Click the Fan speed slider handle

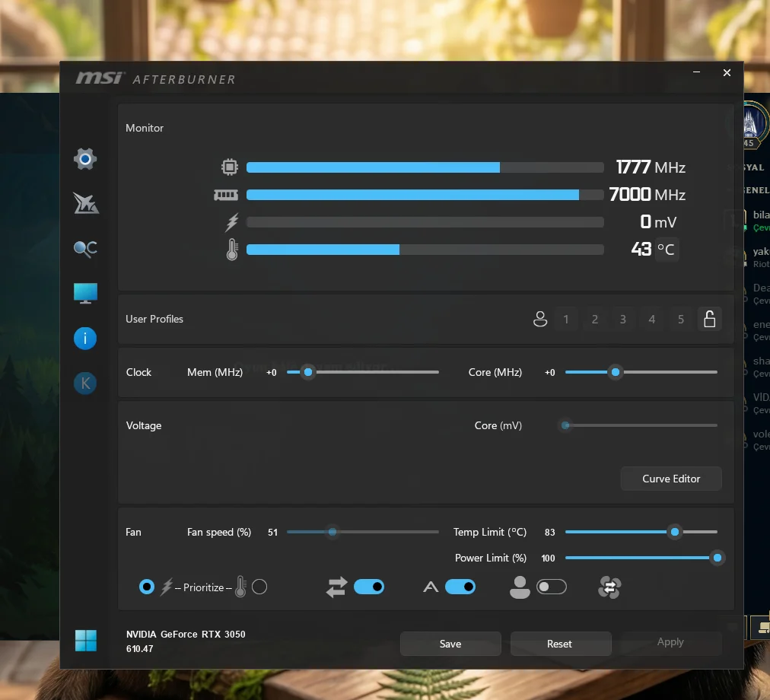[x=332, y=532]
